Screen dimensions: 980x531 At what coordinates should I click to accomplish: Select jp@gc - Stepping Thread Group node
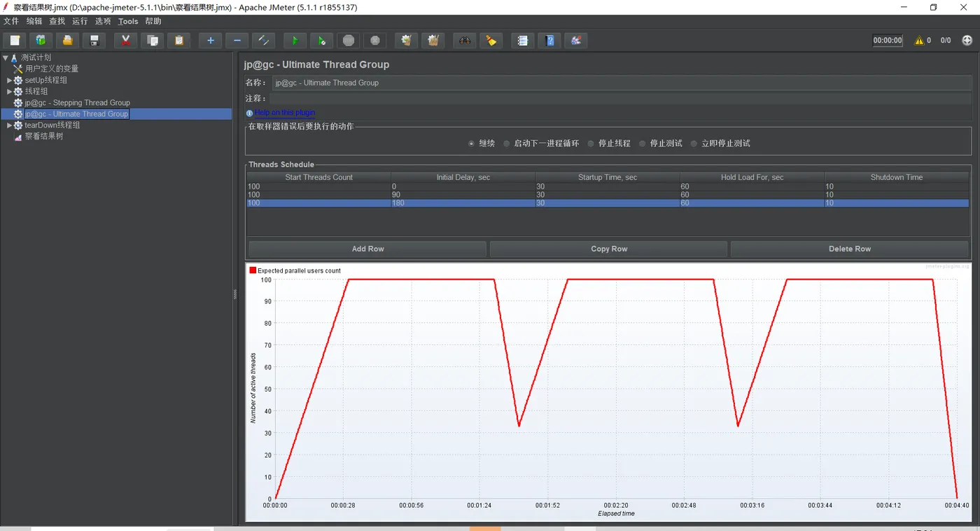click(x=78, y=103)
